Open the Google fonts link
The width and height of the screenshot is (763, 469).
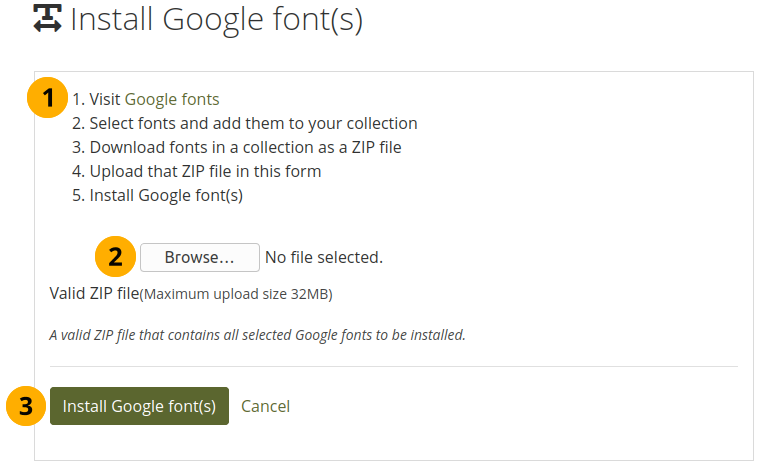point(172,99)
